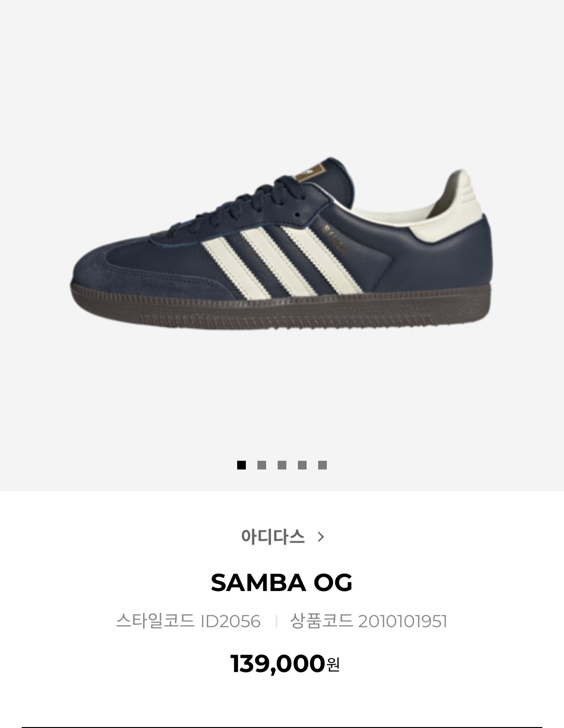Show the fourth product photo via dot
Image resolution: width=564 pixels, height=728 pixels.
tap(302, 465)
